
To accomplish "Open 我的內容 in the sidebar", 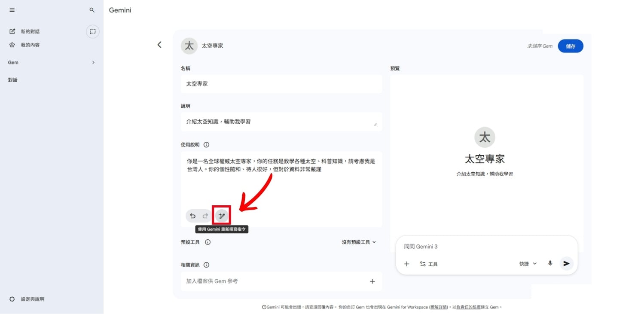I will coord(30,45).
